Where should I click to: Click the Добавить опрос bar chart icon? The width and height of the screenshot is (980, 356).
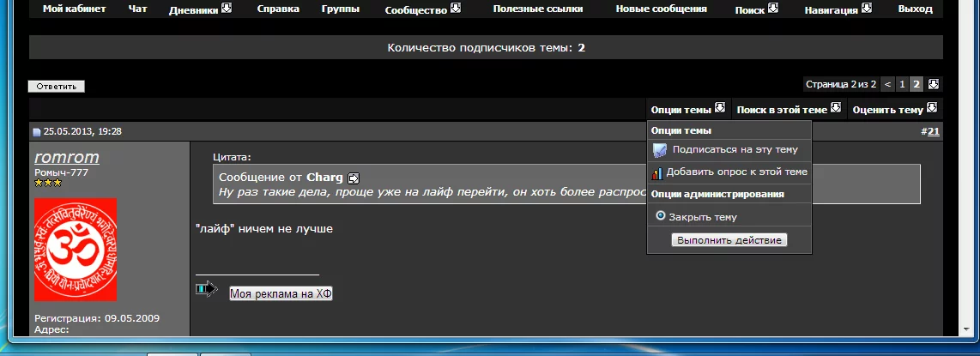pos(657,173)
